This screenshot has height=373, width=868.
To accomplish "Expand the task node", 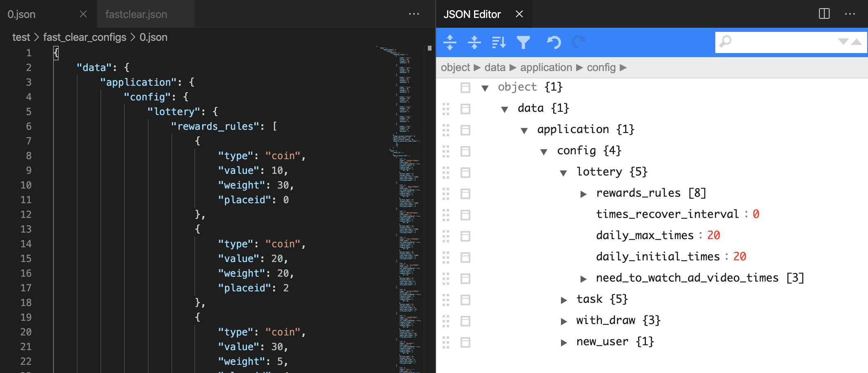I will coord(564,300).
